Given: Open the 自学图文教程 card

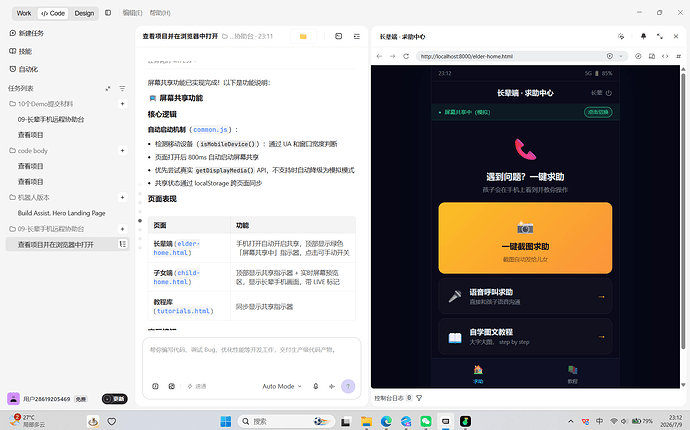Looking at the screenshot, I should point(525,337).
